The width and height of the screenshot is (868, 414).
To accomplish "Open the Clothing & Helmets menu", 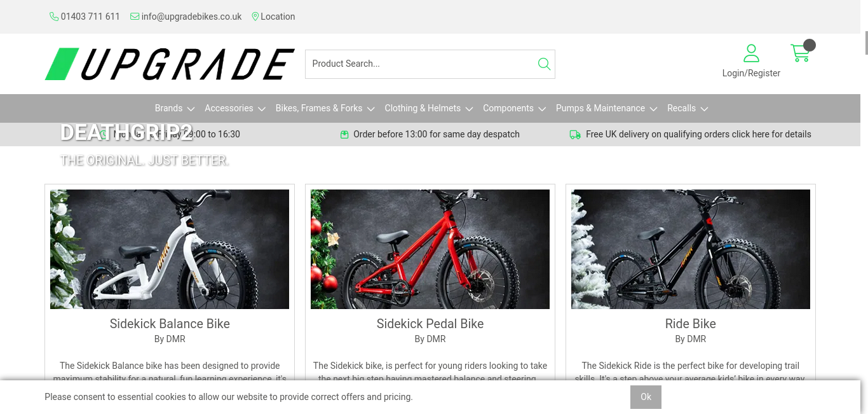I will [x=429, y=108].
